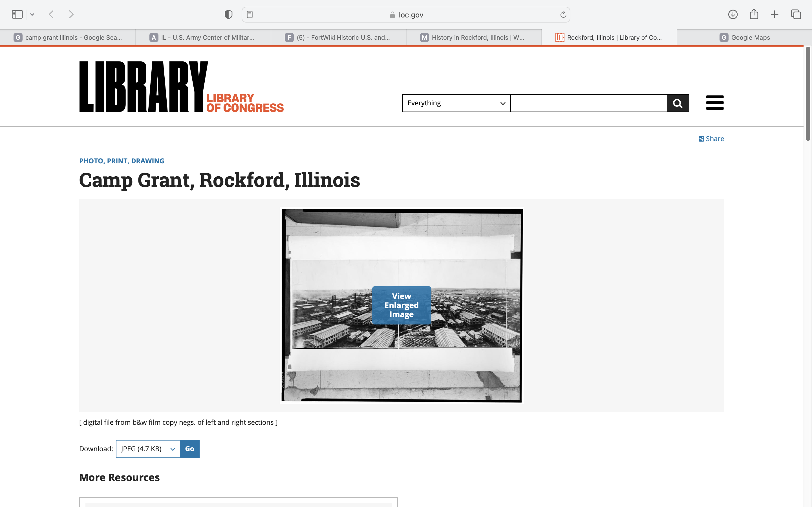Click the search magnifier button
This screenshot has height=507, width=812.
(678, 103)
